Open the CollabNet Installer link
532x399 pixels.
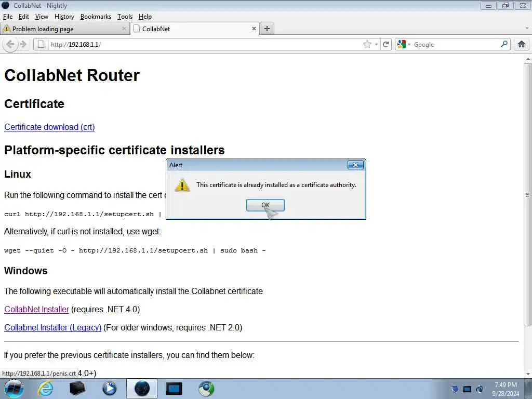click(x=37, y=310)
